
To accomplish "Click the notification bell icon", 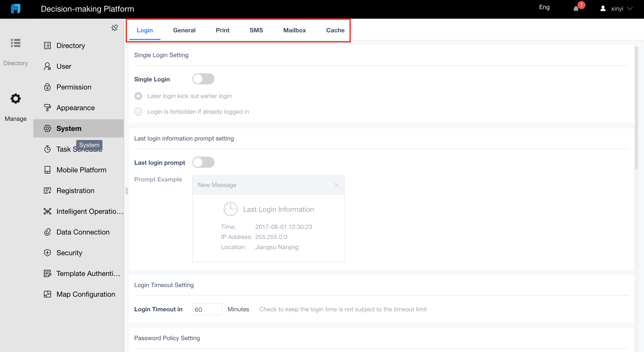I will tap(576, 9).
